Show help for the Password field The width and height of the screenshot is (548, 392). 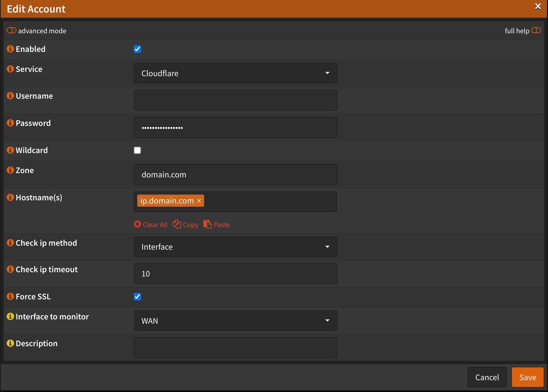10,123
